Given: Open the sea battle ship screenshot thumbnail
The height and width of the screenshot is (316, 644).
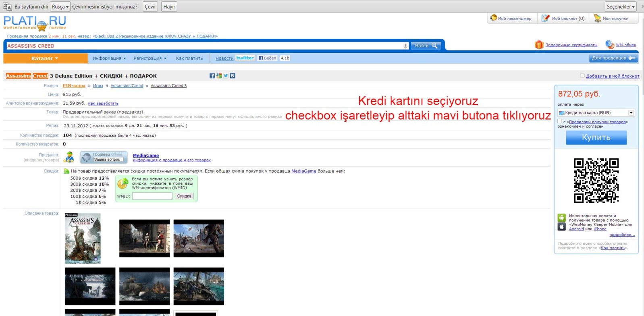Looking at the screenshot, I should [x=144, y=286].
